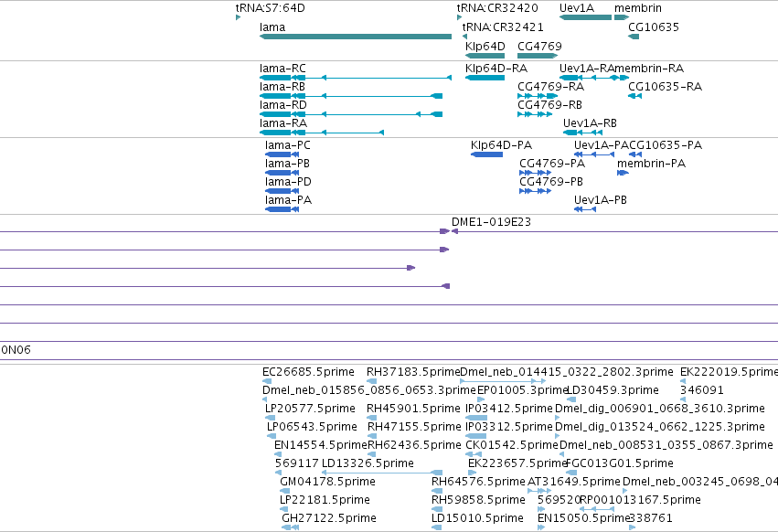Click the lama-RD transcript label
The height and width of the screenshot is (532, 778).
tap(283, 105)
